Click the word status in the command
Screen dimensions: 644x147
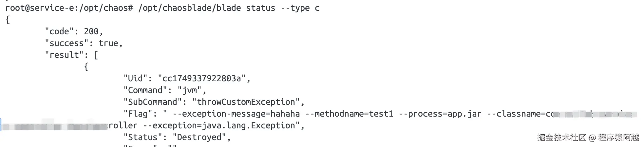260,8
